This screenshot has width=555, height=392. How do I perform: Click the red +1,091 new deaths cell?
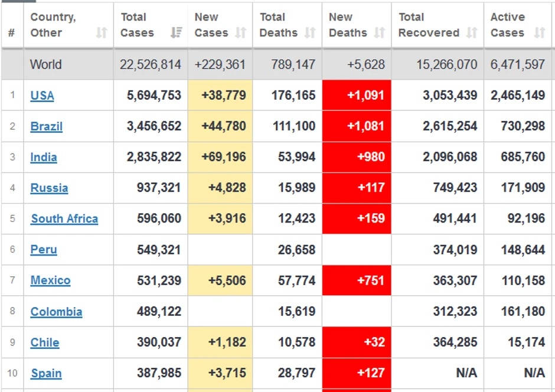(x=357, y=96)
